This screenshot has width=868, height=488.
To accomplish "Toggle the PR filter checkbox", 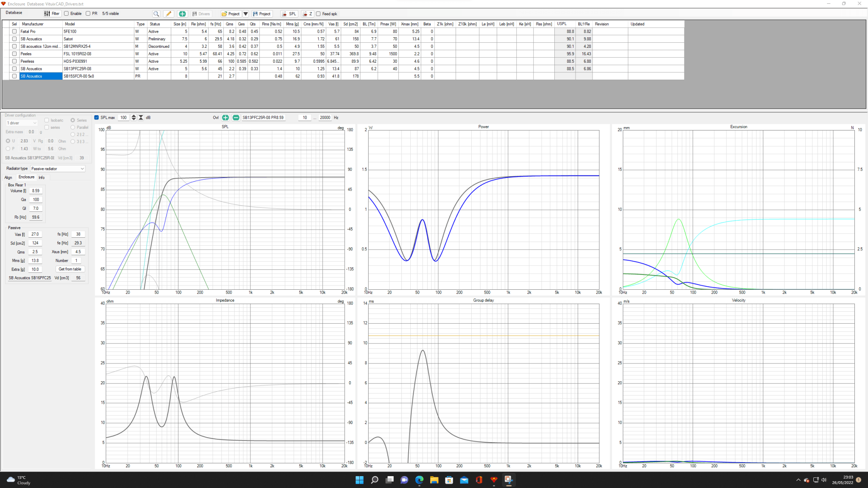I will tap(88, 14).
